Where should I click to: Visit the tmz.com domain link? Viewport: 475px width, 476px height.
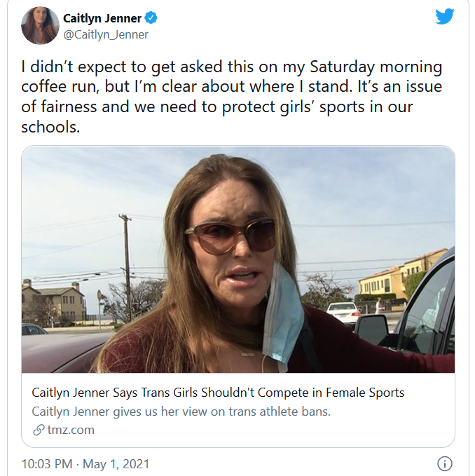point(71,430)
